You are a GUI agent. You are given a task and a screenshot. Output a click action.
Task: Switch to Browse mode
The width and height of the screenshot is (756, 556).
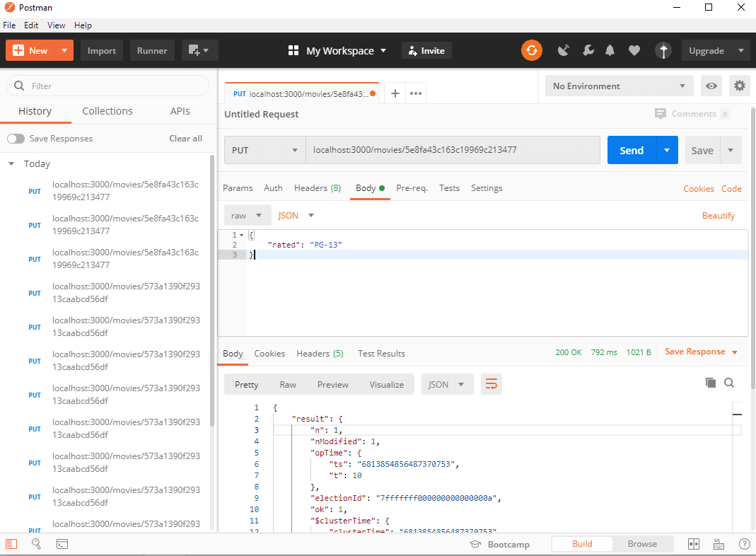pos(642,544)
